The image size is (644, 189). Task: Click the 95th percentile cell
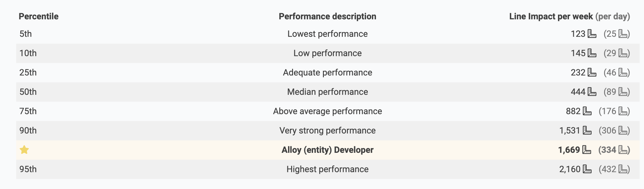[28, 169]
